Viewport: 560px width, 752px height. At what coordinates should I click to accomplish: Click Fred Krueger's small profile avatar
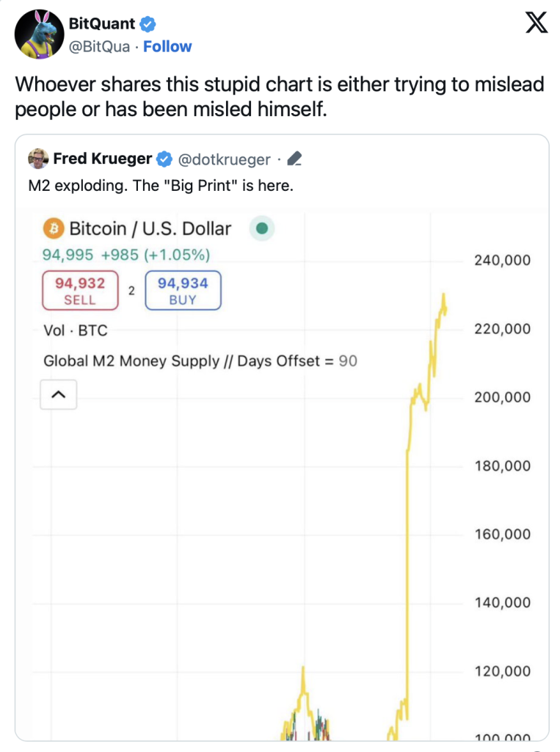pyautogui.click(x=38, y=159)
